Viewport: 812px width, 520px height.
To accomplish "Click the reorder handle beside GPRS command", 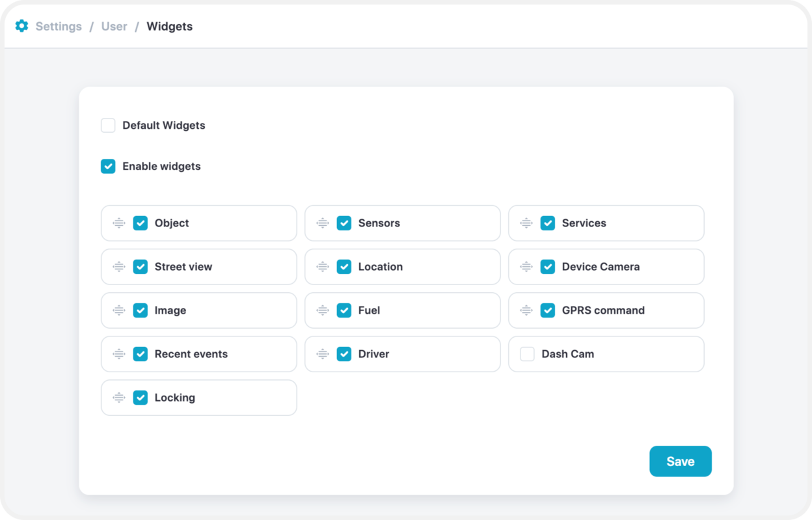I will click(x=526, y=310).
